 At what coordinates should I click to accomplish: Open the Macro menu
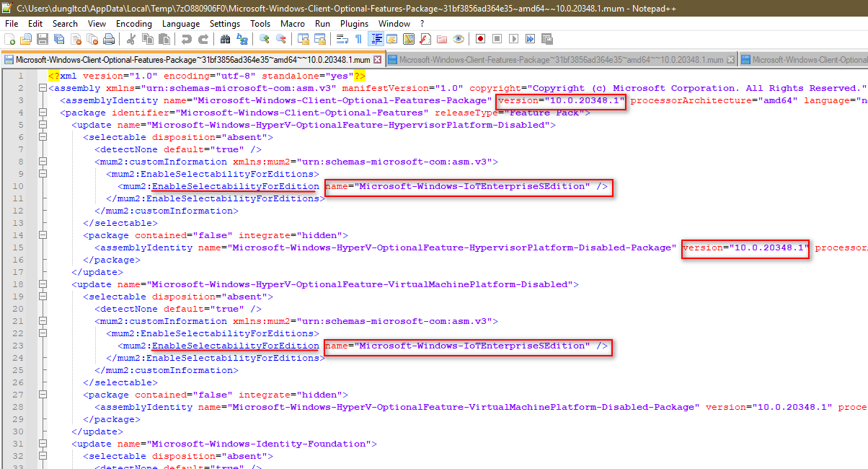293,23
